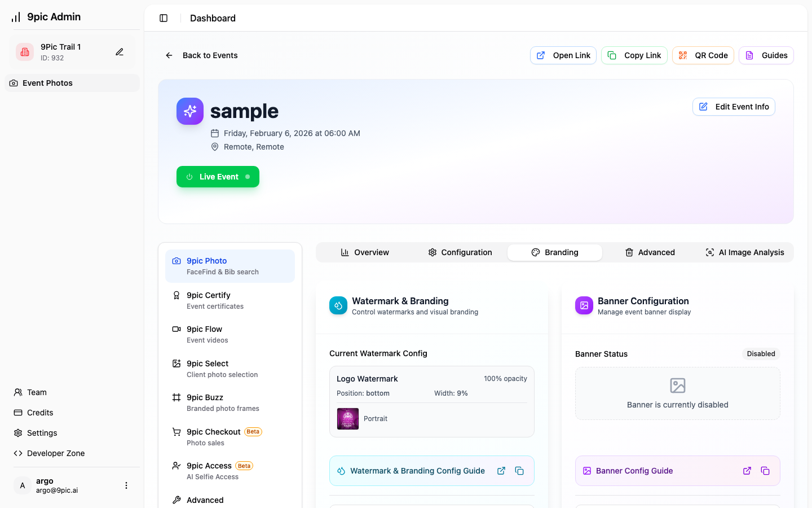812x508 pixels.
Task: Click the back arrow to Events
Action: pos(169,55)
